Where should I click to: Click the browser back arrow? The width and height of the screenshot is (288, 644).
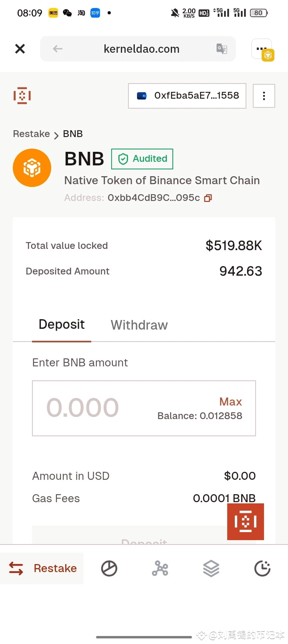(x=58, y=49)
